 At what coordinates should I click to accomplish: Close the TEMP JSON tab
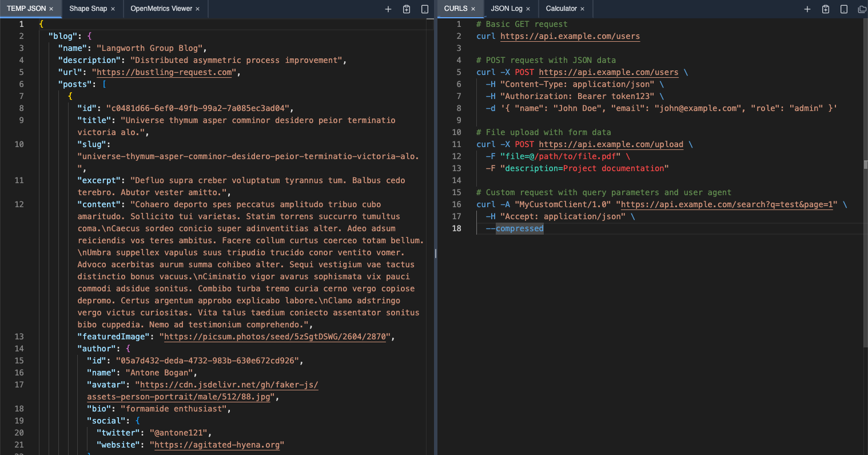click(x=51, y=9)
